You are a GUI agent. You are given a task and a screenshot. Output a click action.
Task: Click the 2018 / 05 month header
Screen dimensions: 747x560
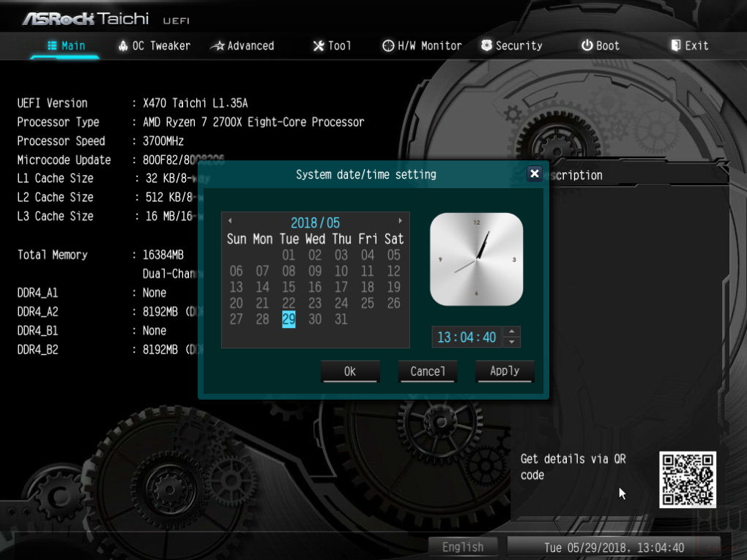point(316,223)
